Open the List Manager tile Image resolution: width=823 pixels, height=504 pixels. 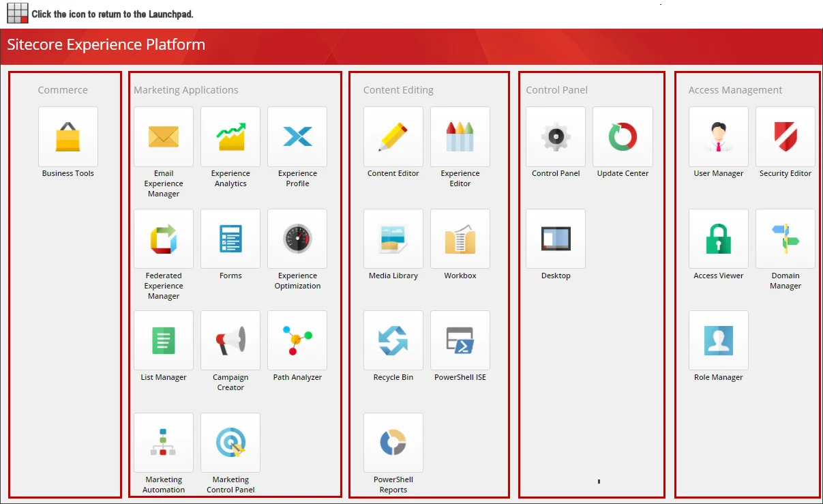pyautogui.click(x=164, y=340)
